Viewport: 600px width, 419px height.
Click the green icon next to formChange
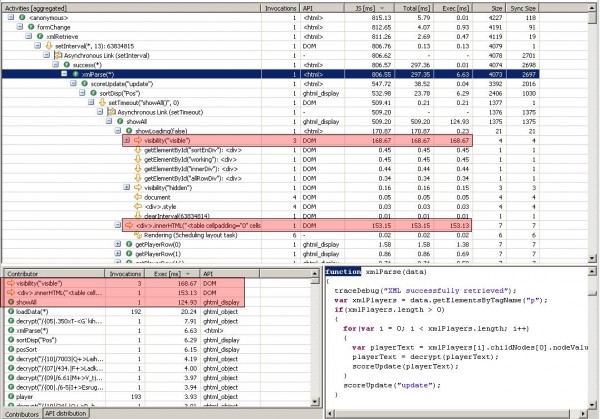click(x=31, y=27)
